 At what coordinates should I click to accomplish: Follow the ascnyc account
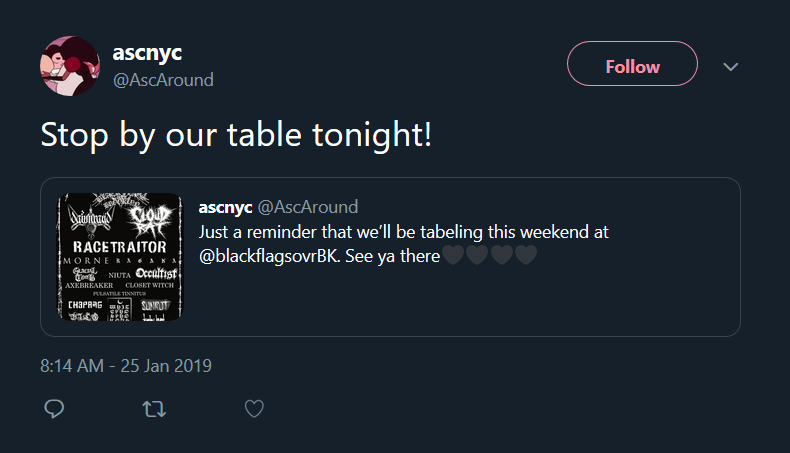(632, 67)
